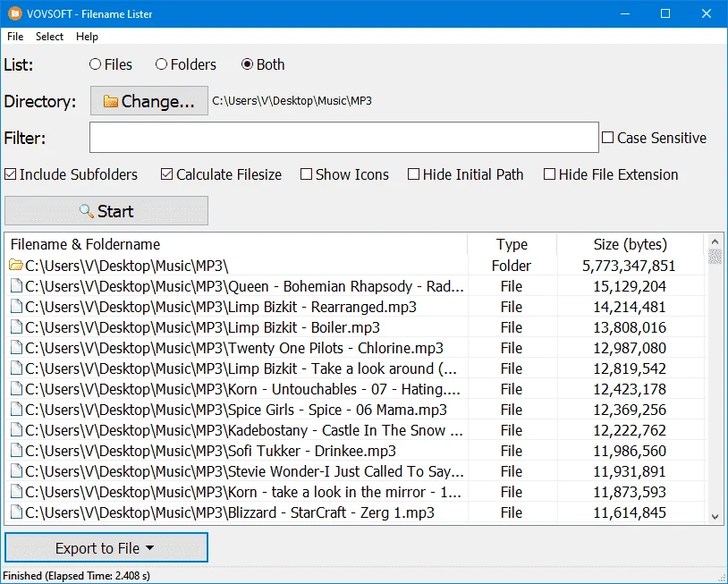Open the Export to File dropdown button
The height and width of the screenshot is (584, 728).
tap(106, 548)
